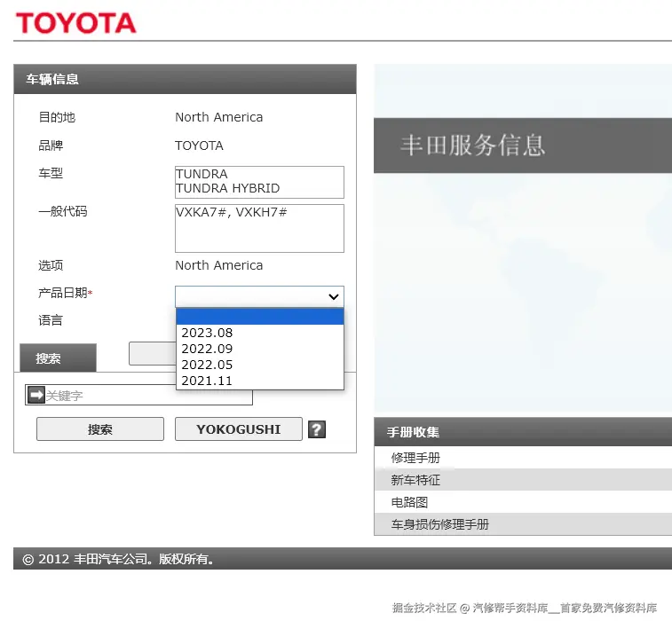The height and width of the screenshot is (629, 672).
Task: Click North America value beside 选项
Action: coord(219,265)
